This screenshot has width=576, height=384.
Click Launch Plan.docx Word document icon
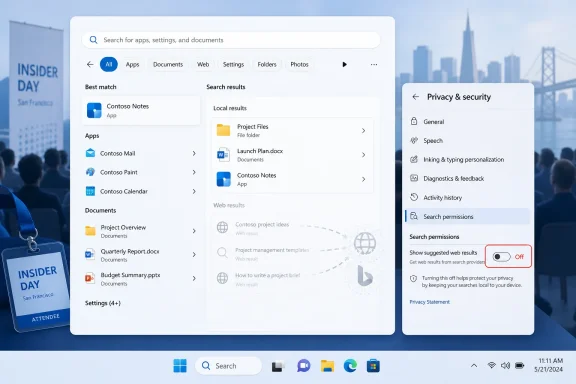point(223,155)
